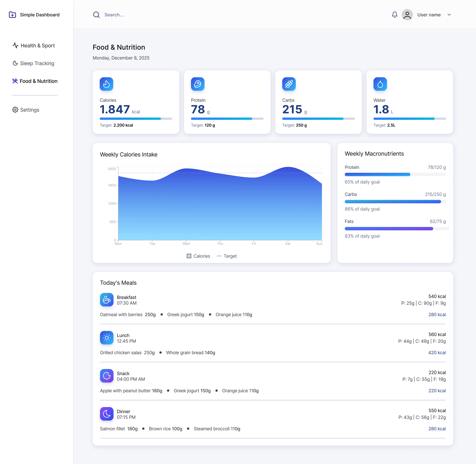Click the Simple Dashboard logo link
Screen dimensions: 476x464
[x=34, y=15]
